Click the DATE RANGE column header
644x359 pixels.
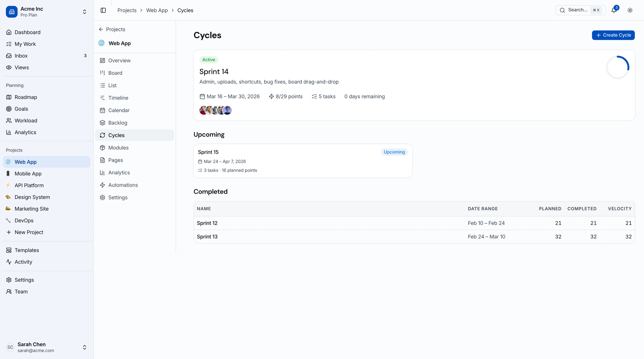tap(483, 209)
